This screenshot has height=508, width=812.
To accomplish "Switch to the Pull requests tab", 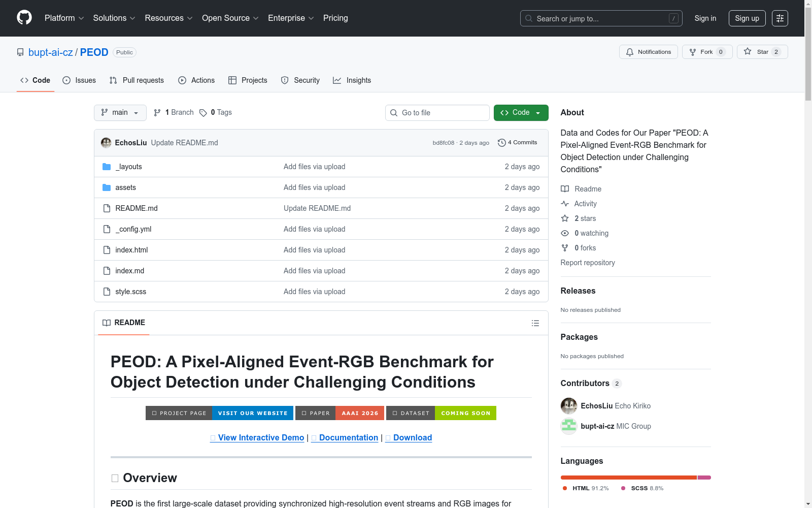I will (137, 80).
